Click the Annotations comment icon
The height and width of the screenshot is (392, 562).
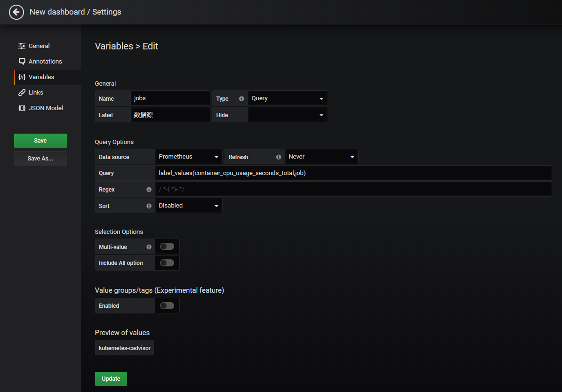[22, 62]
